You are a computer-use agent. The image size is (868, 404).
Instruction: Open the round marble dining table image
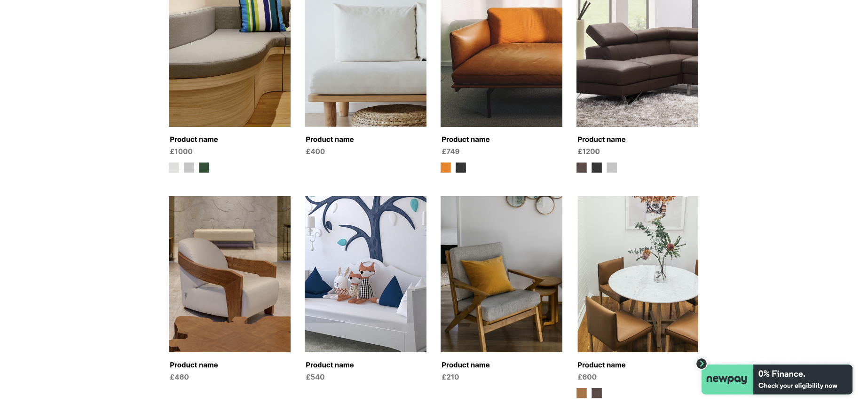(x=637, y=274)
